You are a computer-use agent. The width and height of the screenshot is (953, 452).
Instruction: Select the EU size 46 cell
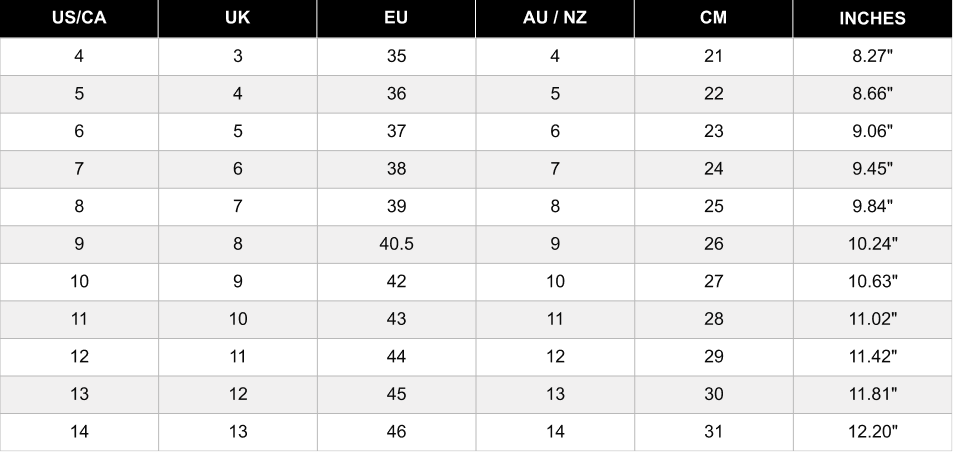pyautogui.click(x=396, y=432)
